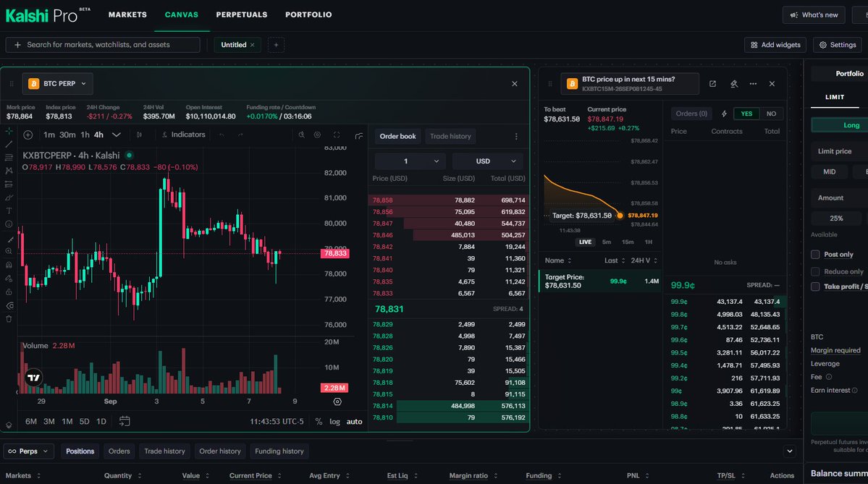Delete drawings with the trash can icon

click(9, 318)
